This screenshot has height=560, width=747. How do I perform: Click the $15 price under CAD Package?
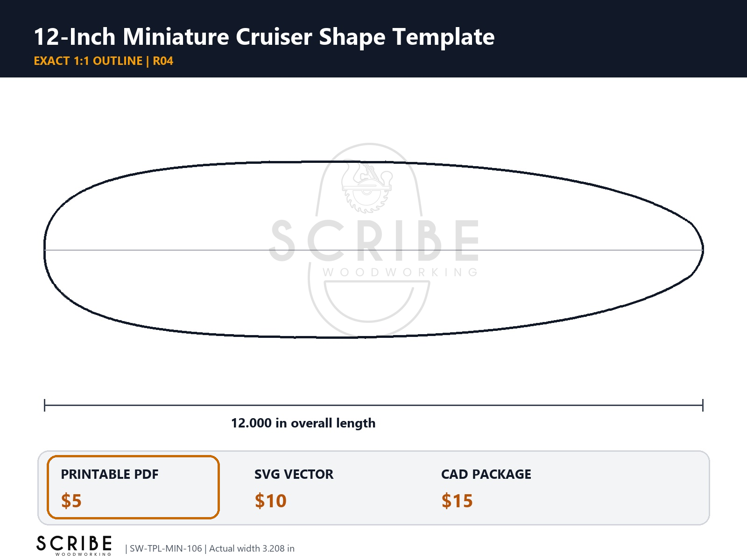point(458,501)
